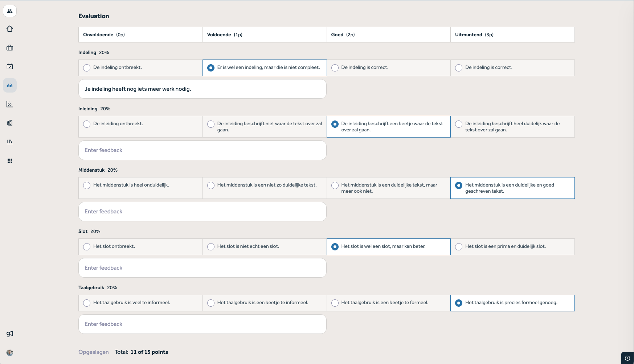Click the '11 of 15 points' total
The height and width of the screenshot is (364, 634).
pyautogui.click(x=149, y=352)
